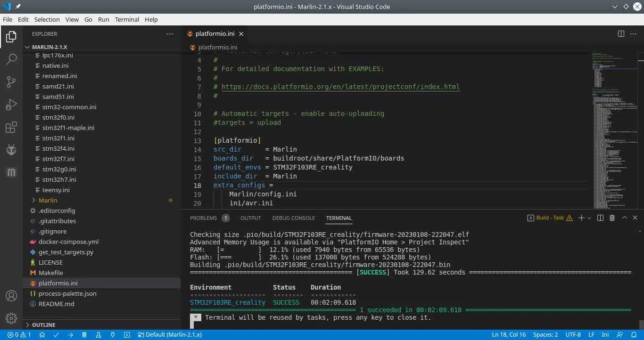Click the PlatformIO Upload arrow in status bar
644x340 pixels.
70,335
